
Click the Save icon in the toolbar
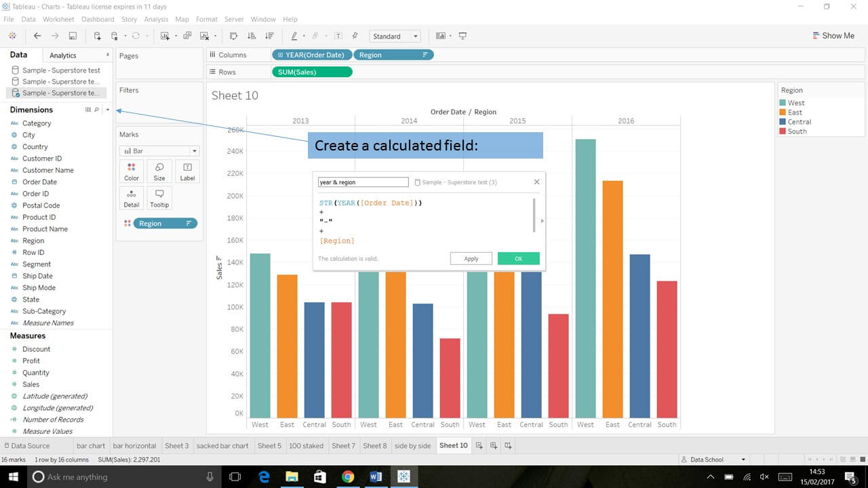coord(73,36)
